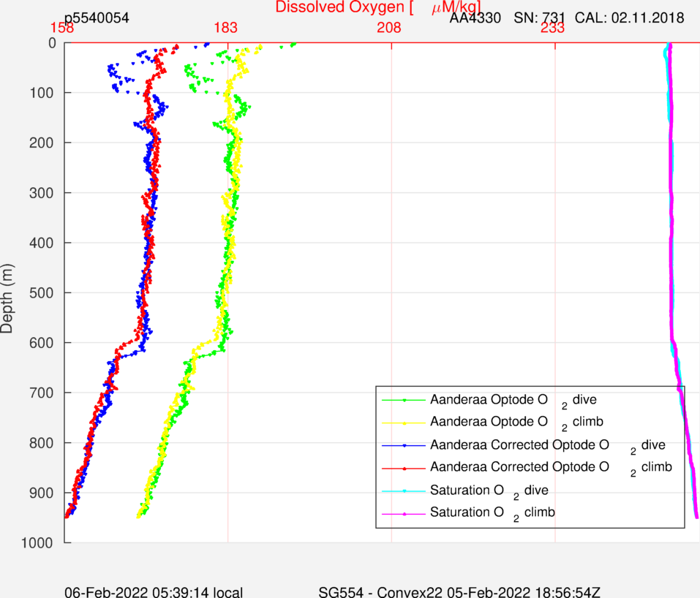Click depth tick label '1000'
Viewport: 700px width, 598px height.
[x=37, y=542]
